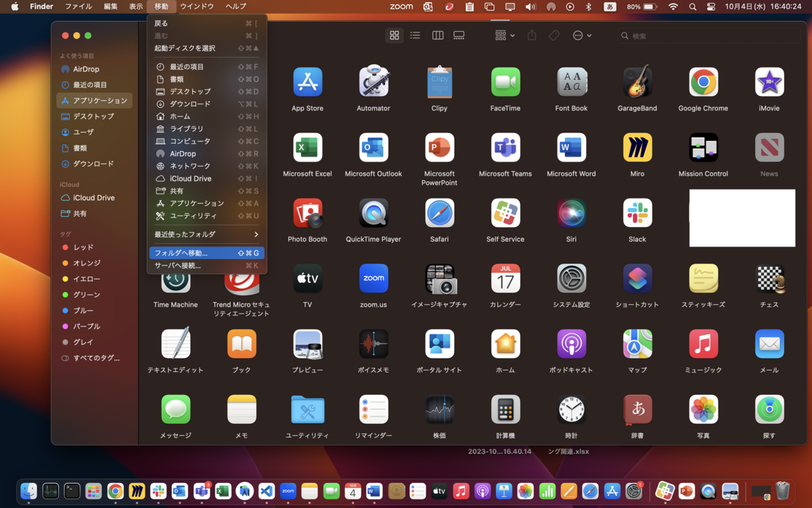
Task: Select the Photo Booth app icon
Action: (307, 213)
